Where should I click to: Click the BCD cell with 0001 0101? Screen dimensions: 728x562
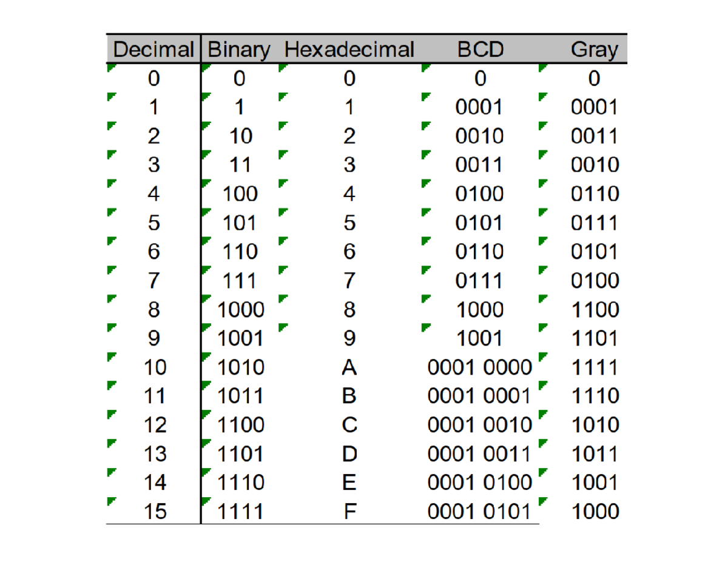click(x=480, y=512)
